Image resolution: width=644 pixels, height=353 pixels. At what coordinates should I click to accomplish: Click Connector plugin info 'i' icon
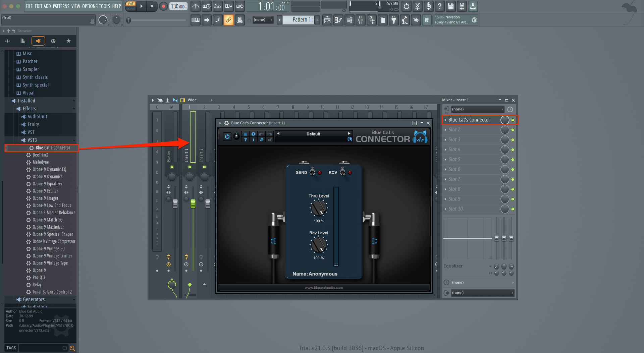[253, 139]
